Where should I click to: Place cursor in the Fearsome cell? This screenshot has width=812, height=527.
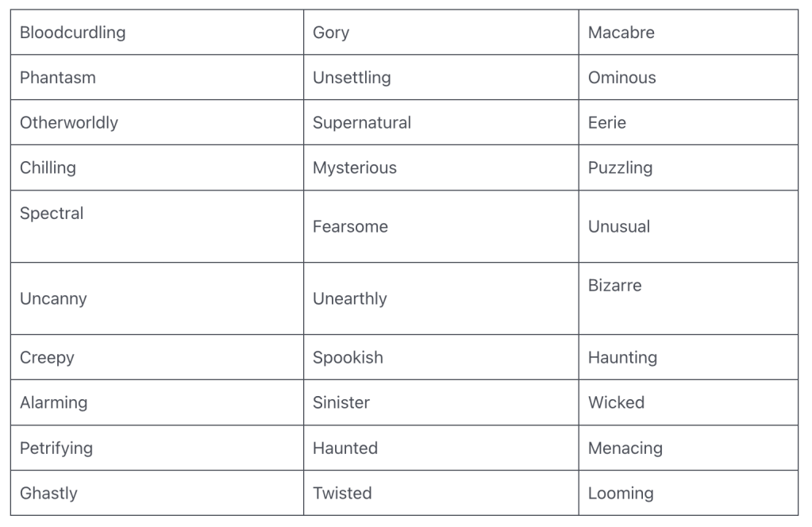tap(351, 227)
